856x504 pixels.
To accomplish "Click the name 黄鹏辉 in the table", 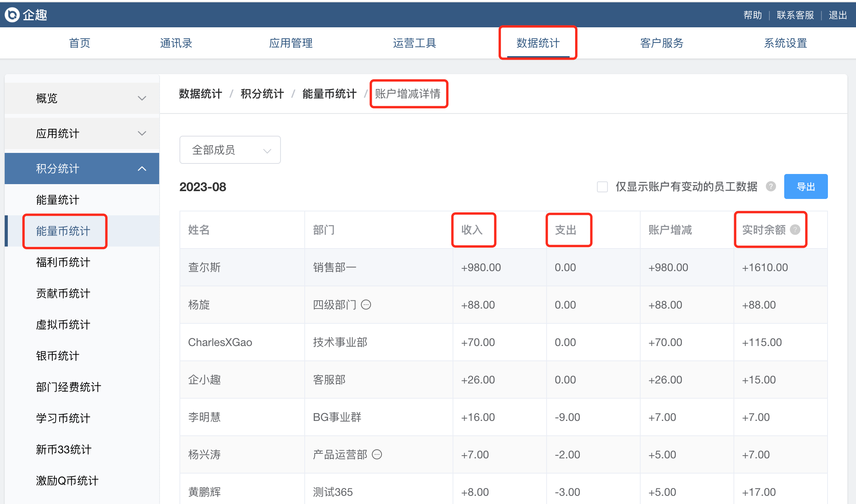I will (204, 492).
